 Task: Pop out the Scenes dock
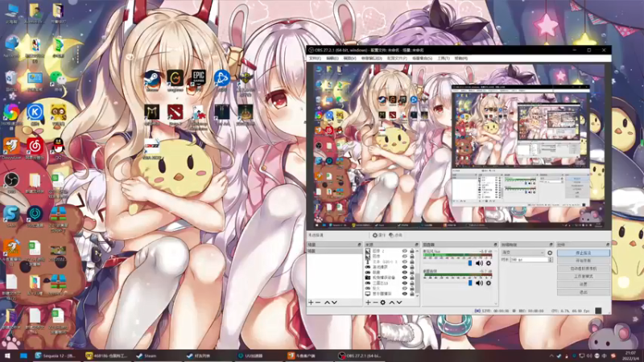[359, 245]
